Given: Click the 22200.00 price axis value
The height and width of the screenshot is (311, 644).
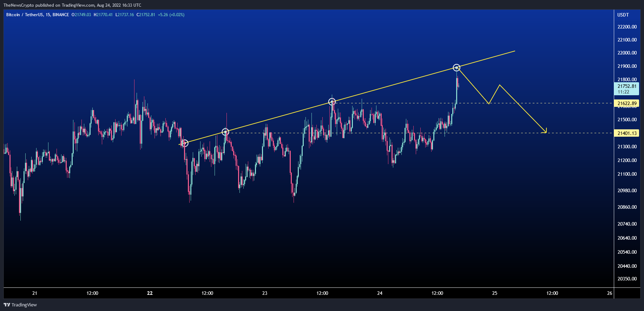Looking at the screenshot, I should [627, 27].
